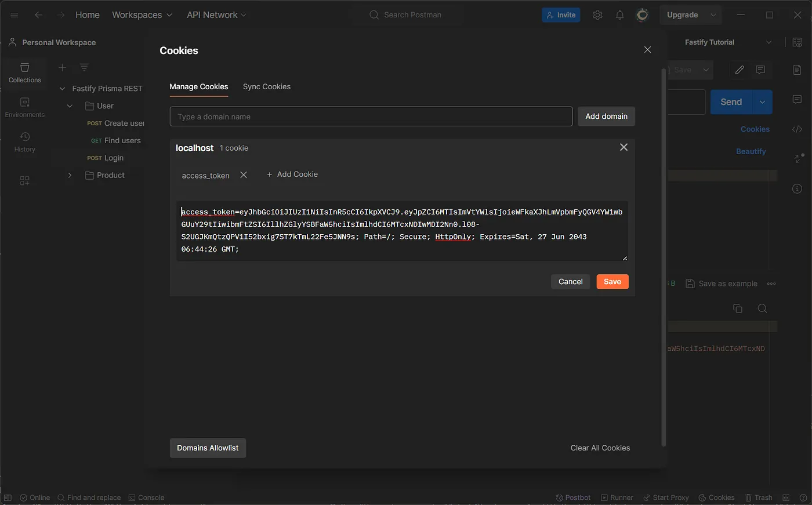Click Add domain button
The width and height of the screenshot is (812, 505).
[606, 117]
